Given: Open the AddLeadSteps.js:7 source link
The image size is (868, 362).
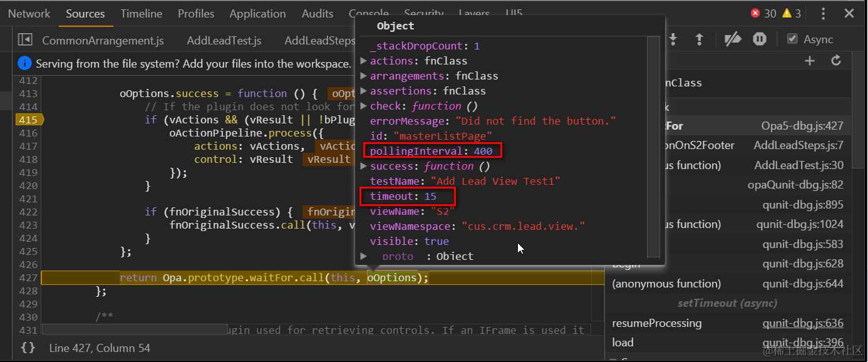Looking at the screenshot, I should pos(798,145).
